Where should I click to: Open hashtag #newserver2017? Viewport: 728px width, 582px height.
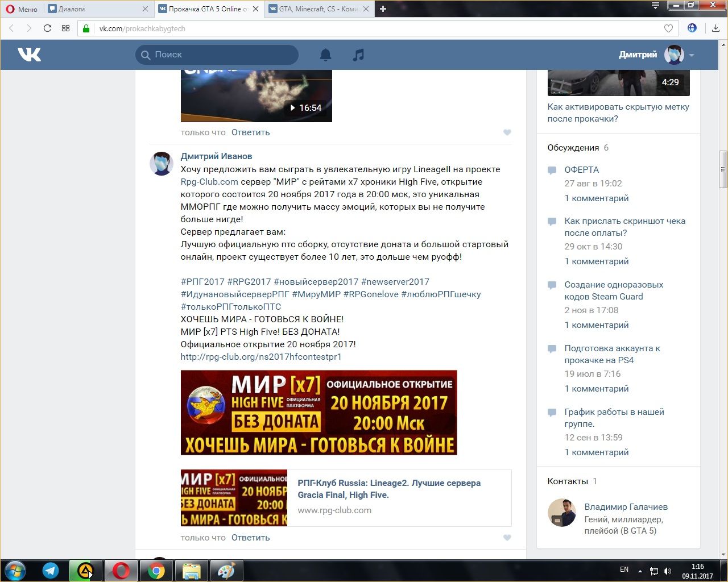[x=395, y=282]
